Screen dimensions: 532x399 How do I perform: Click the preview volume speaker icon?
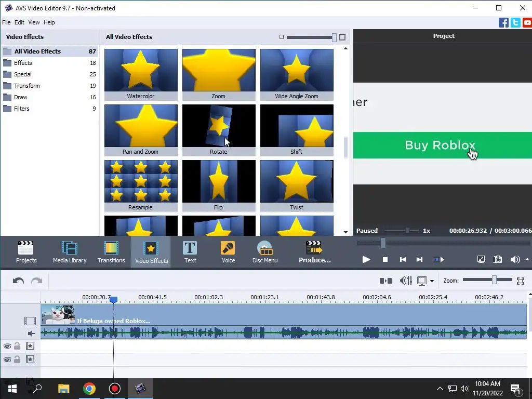[515, 260]
